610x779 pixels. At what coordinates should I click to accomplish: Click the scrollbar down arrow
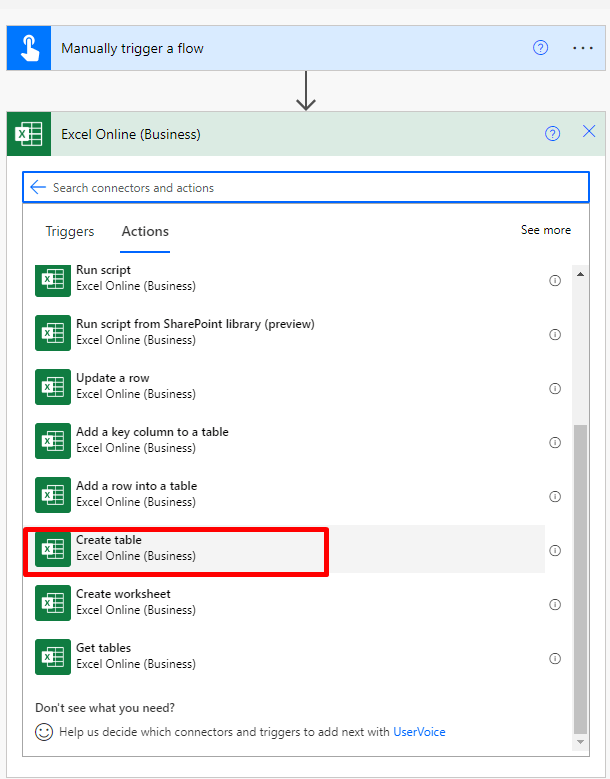(580, 742)
